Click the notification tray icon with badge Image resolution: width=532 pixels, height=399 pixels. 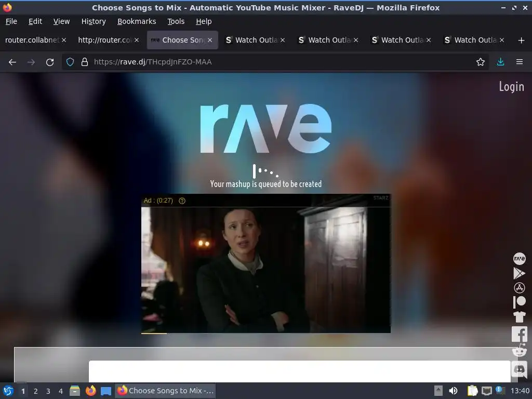[500, 390]
